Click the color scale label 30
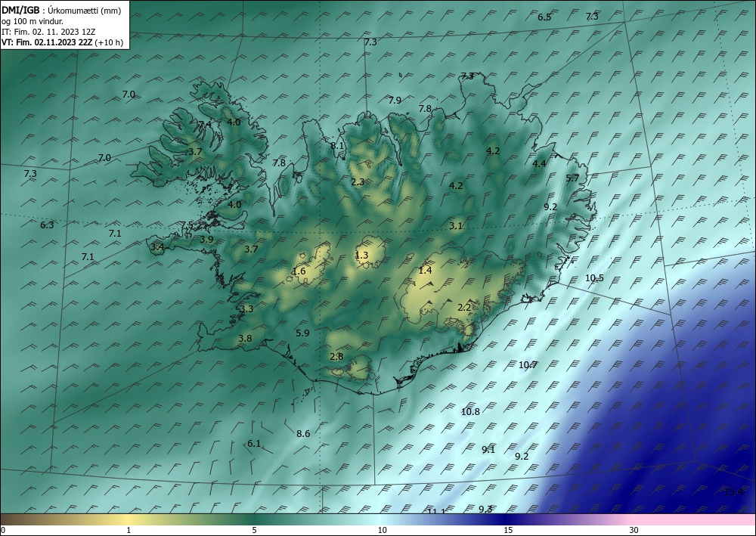 point(634,530)
